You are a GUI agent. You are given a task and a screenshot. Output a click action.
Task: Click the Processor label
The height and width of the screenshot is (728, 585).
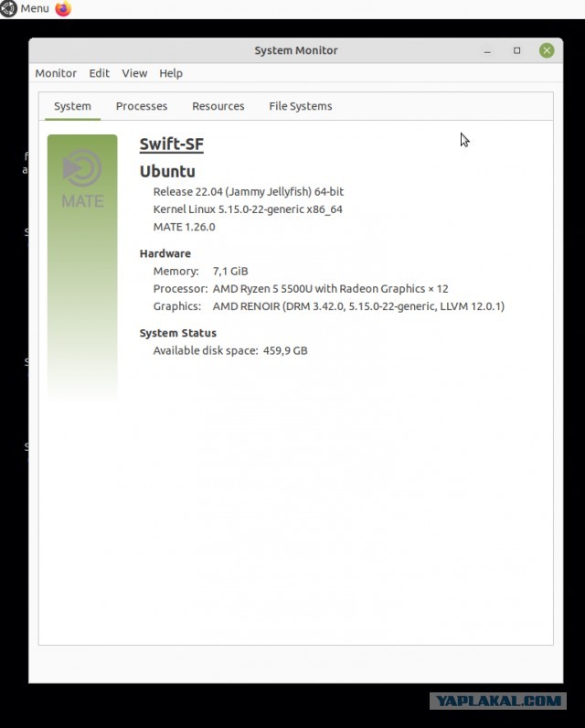[180, 289]
